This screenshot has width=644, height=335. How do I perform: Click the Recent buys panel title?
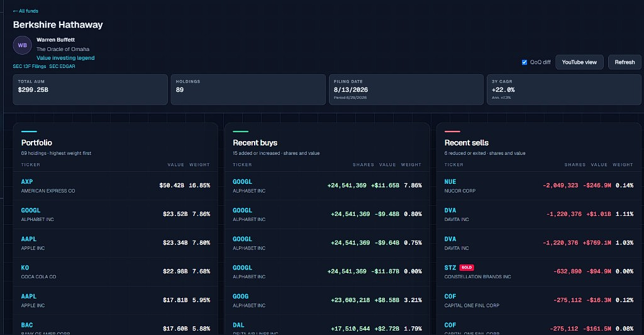pyautogui.click(x=255, y=143)
